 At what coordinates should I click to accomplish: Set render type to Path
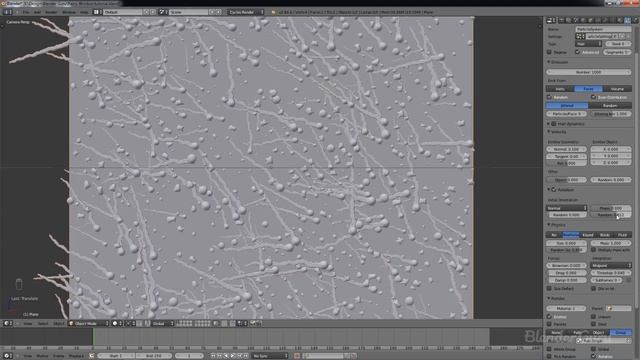578,333
